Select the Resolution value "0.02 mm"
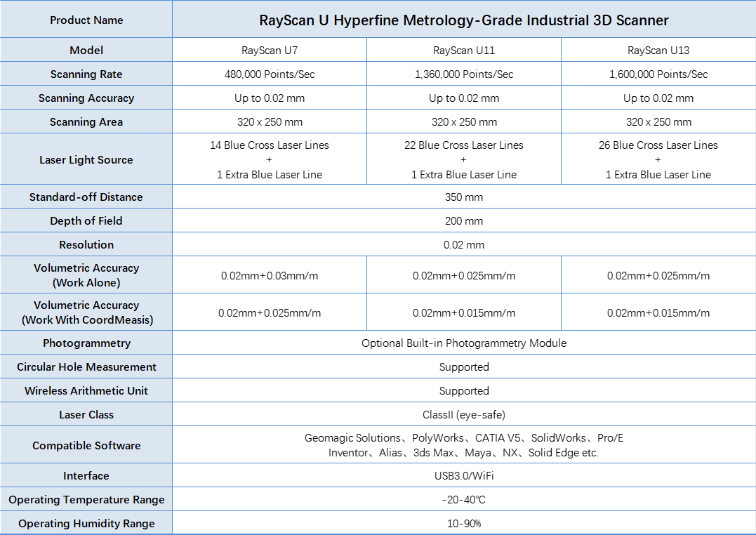This screenshot has width=756, height=535. tap(464, 244)
